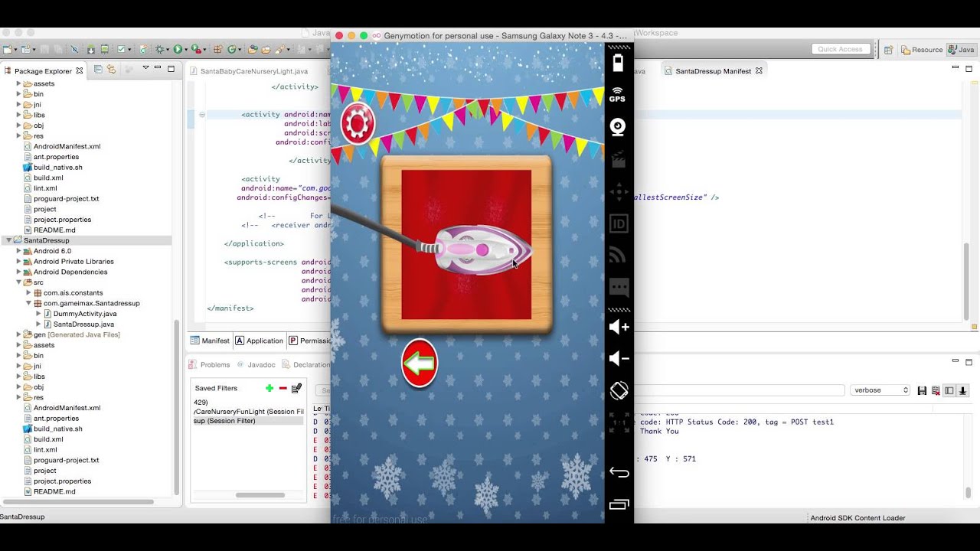
Task: Collapse the src folder
Action: click(19, 282)
